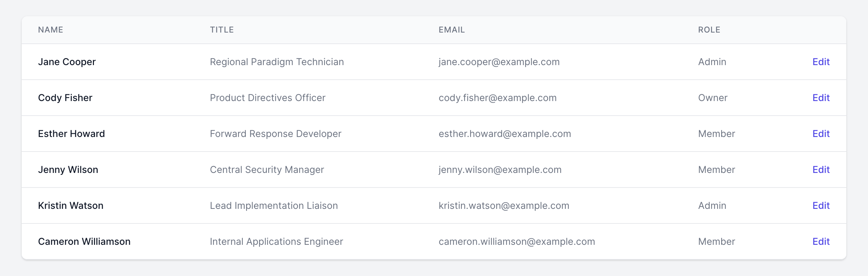Viewport: 868px width, 276px height.
Task: Click the Central Security Manager title
Action: [267, 170]
